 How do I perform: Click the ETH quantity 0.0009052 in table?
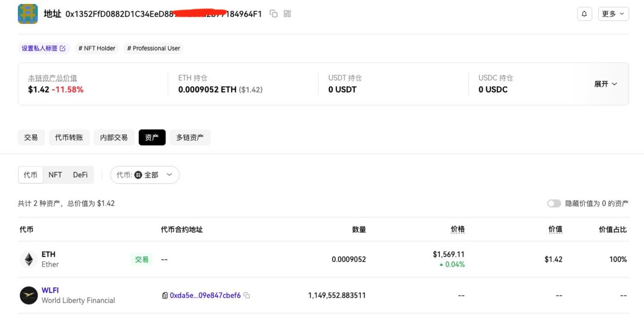[x=349, y=259]
